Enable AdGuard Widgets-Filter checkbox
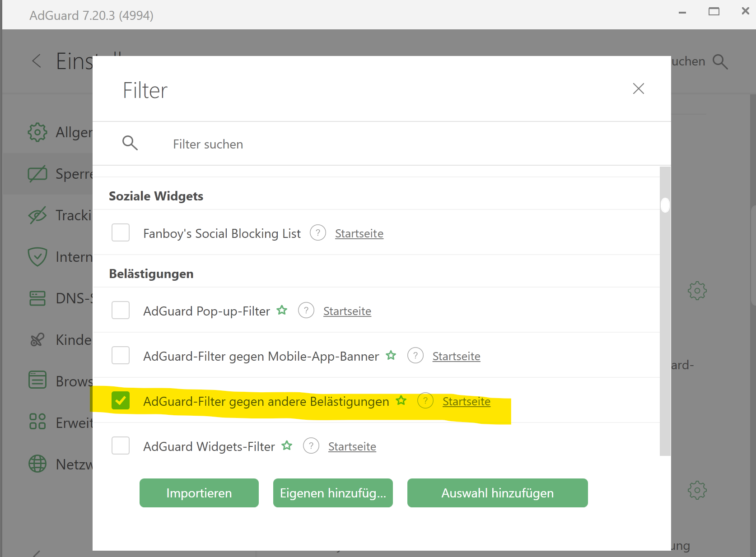756x557 pixels. pyautogui.click(x=121, y=446)
